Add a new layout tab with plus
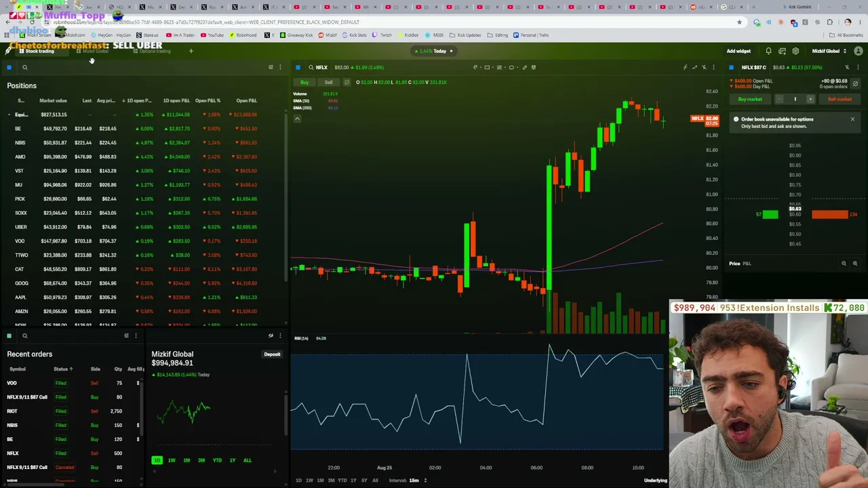 click(x=191, y=51)
